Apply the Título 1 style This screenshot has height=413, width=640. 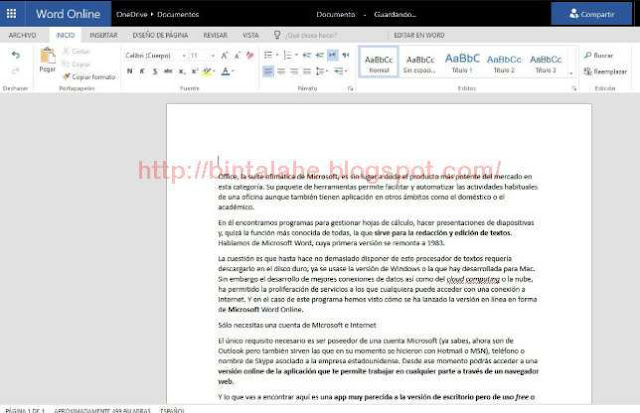(x=462, y=62)
